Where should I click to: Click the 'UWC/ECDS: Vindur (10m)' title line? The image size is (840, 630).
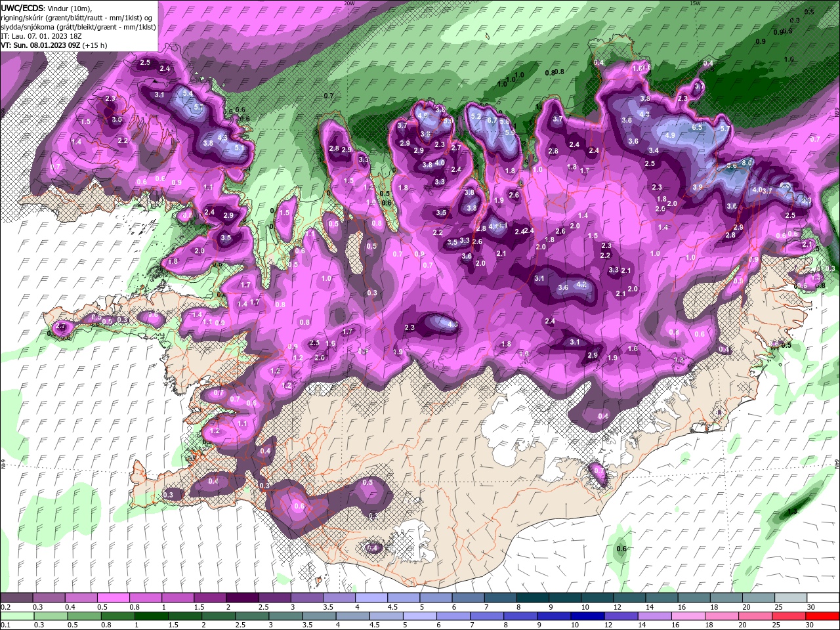47,7
